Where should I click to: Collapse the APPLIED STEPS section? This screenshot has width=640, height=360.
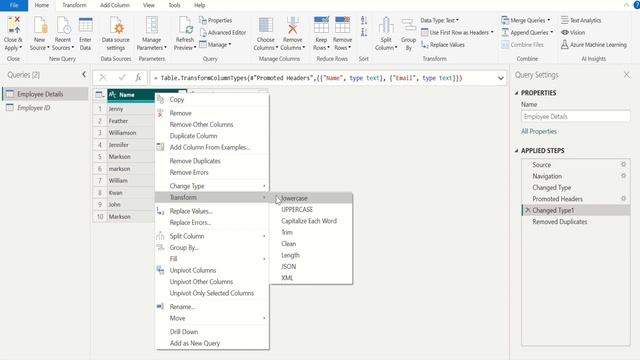coord(516,151)
